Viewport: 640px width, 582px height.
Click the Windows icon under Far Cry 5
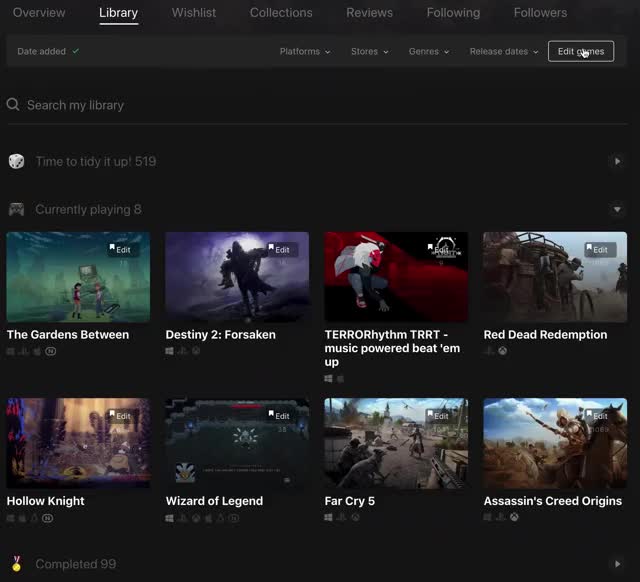point(328,518)
